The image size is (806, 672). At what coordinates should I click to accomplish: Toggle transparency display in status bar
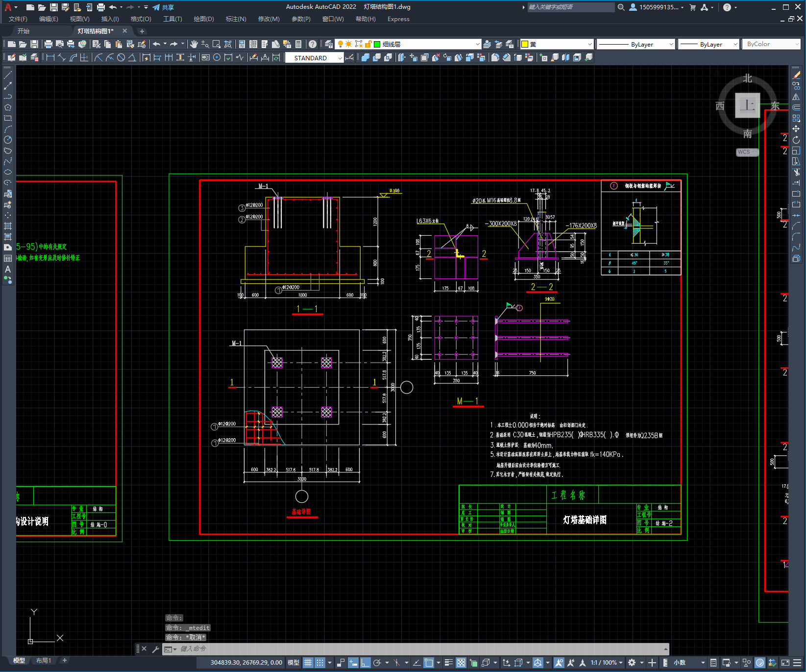point(461,663)
